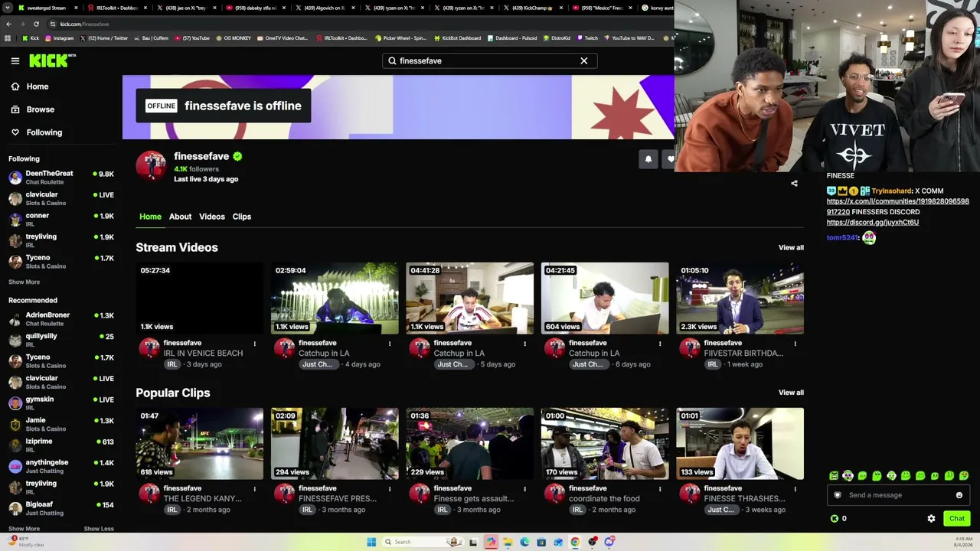980x551 pixels.
Task: Open Browse in the sidebar
Action: click(x=32, y=109)
